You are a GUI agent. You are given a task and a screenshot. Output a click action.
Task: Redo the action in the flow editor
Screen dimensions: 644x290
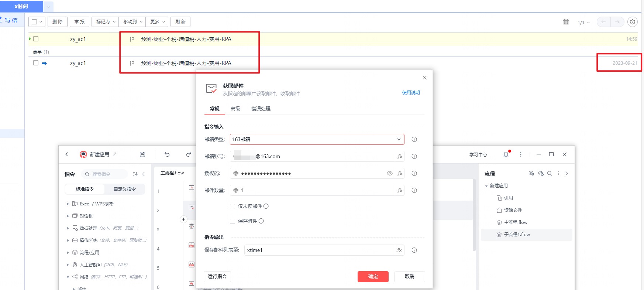(189, 154)
